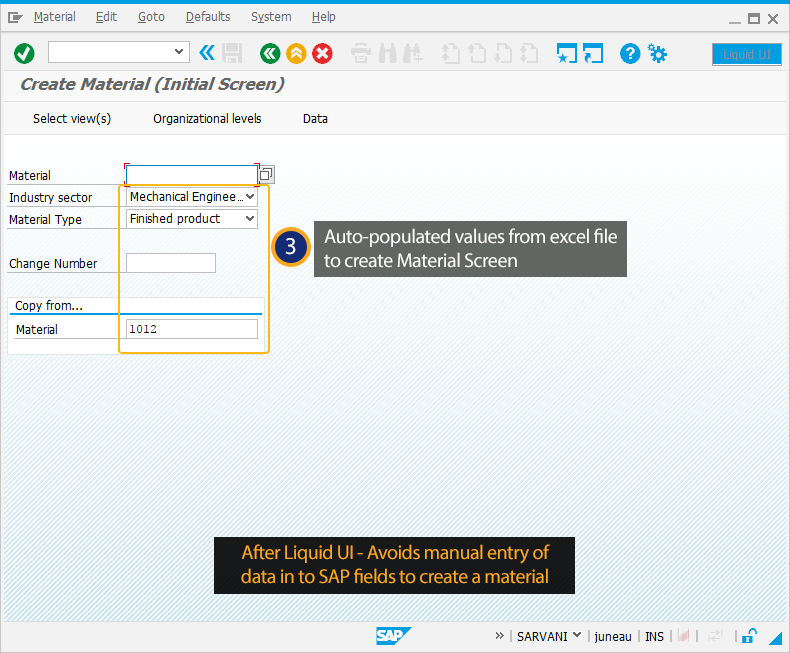The height and width of the screenshot is (653, 790).
Task: Click the Create Material (Initial Screen) title
Action: pos(152,84)
